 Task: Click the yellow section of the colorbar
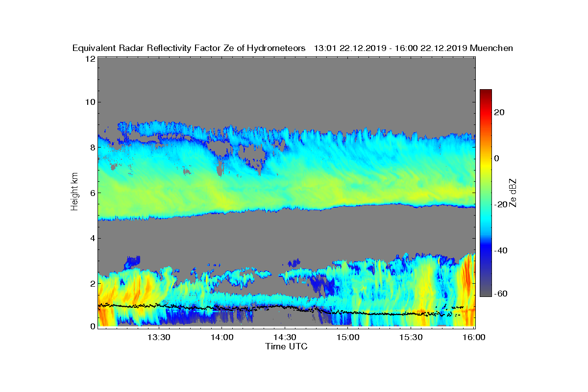tap(486, 167)
